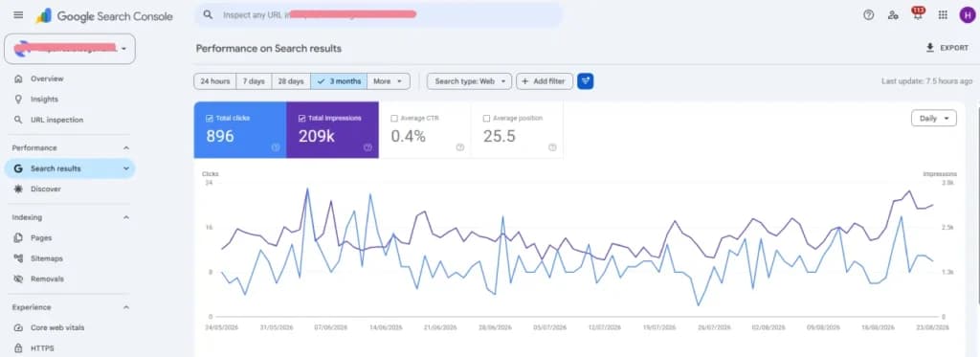Click the export download arrow icon
The width and height of the screenshot is (980, 357).
pyautogui.click(x=929, y=48)
